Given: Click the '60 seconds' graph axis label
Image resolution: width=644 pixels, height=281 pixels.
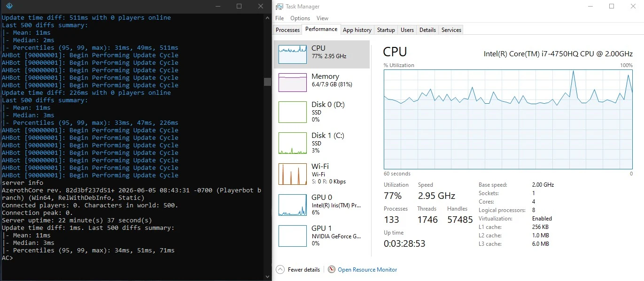Looking at the screenshot, I should (x=397, y=174).
